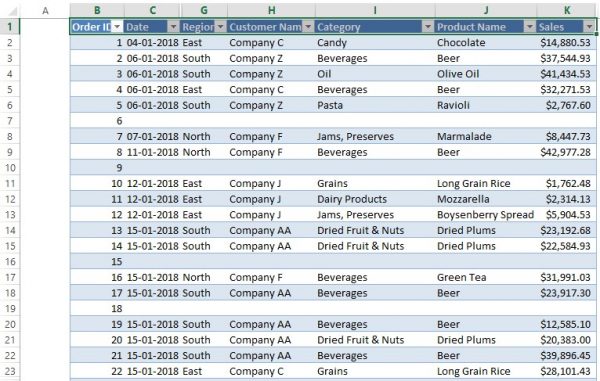600x381 pixels.
Task: Click the blank Order ID 9 cell
Action: [x=97, y=168]
